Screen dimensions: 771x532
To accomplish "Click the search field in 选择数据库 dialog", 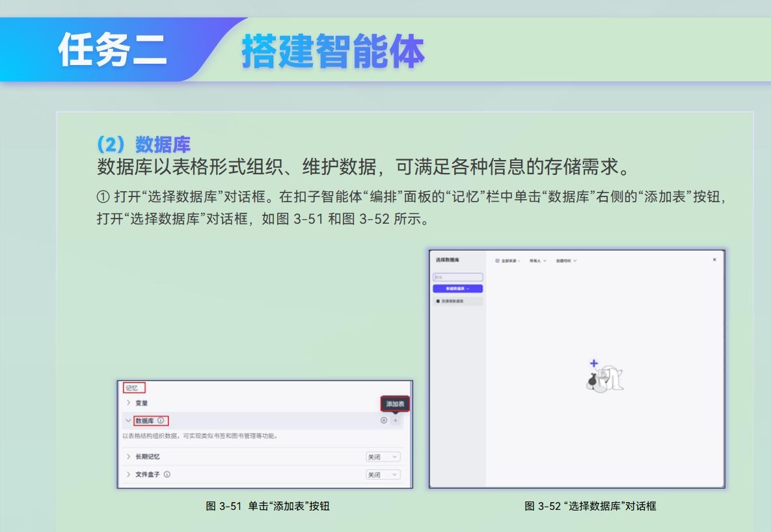I will pyautogui.click(x=458, y=277).
